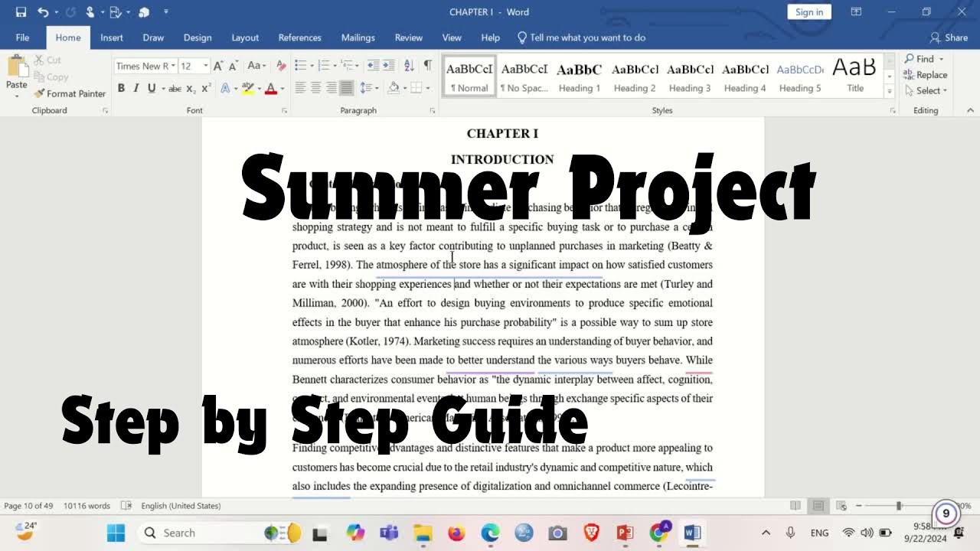Switch to the Insert tab
Image resolution: width=980 pixels, height=551 pixels.
112,37
